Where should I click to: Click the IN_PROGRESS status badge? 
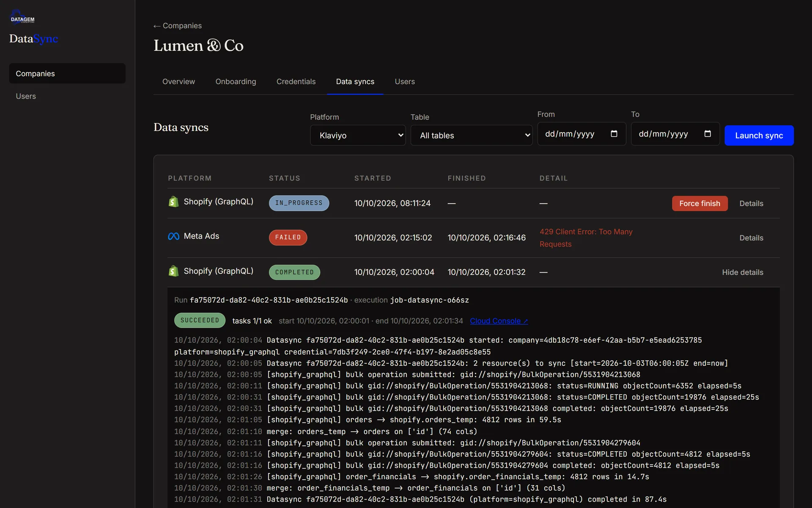click(299, 203)
